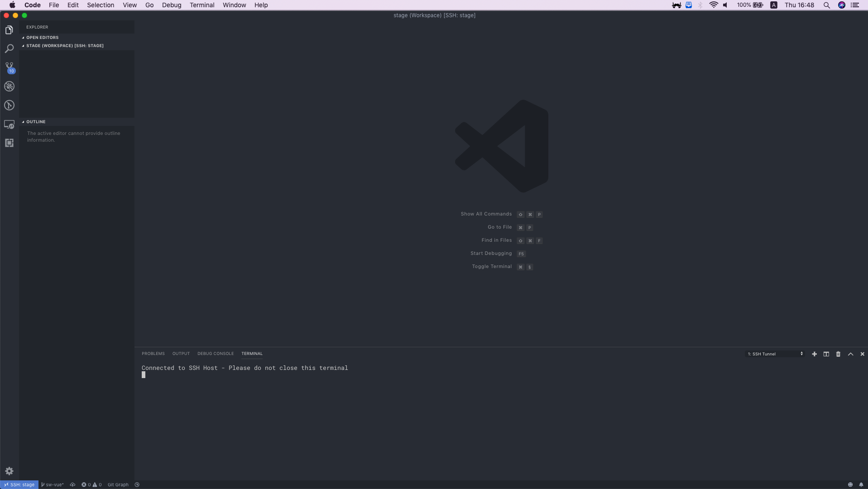Open the File menu

tap(54, 5)
